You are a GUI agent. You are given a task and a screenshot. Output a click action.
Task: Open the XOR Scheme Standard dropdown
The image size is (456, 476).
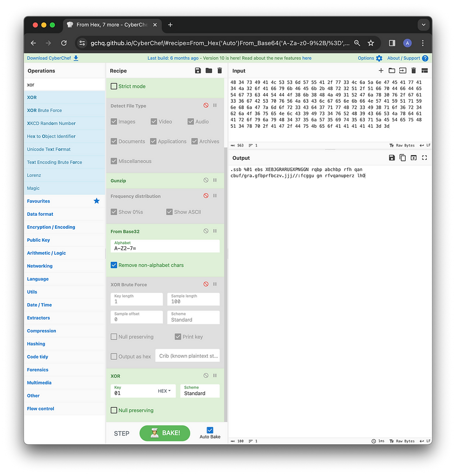(200, 390)
